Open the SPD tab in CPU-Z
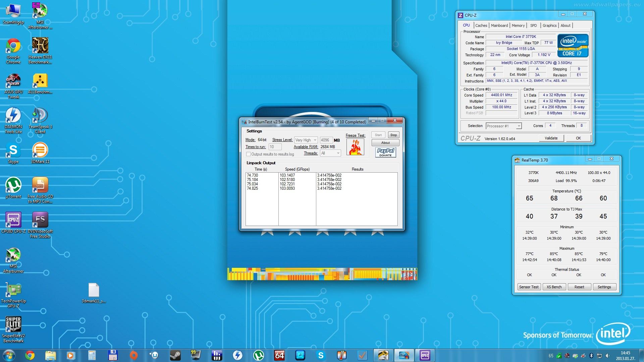The width and height of the screenshot is (644, 362). (x=533, y=25)
